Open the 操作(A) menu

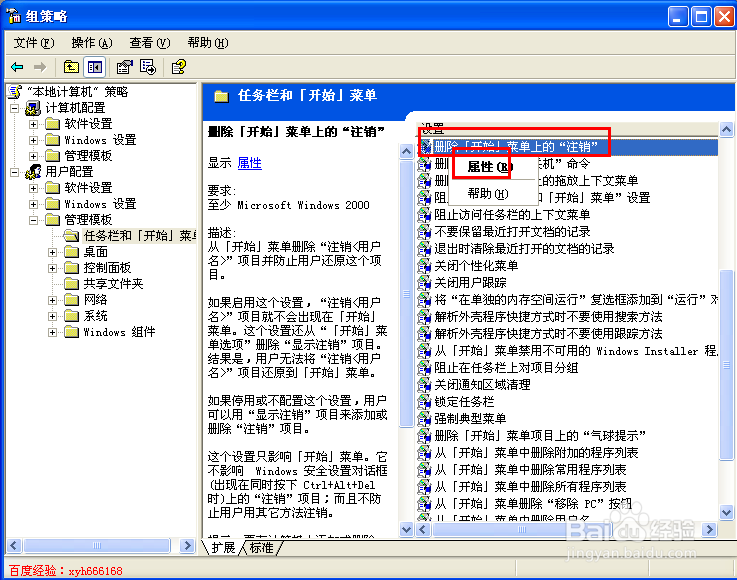pyautogui.click(x=92, y=43)
